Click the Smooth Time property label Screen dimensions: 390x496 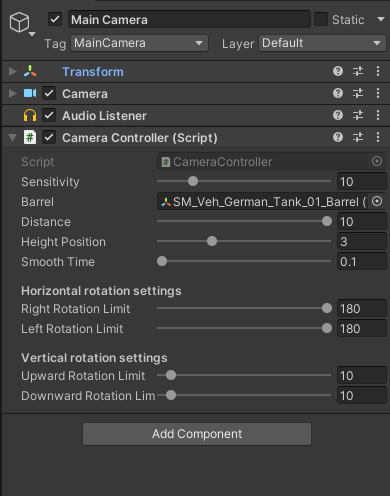click(58, 262)
